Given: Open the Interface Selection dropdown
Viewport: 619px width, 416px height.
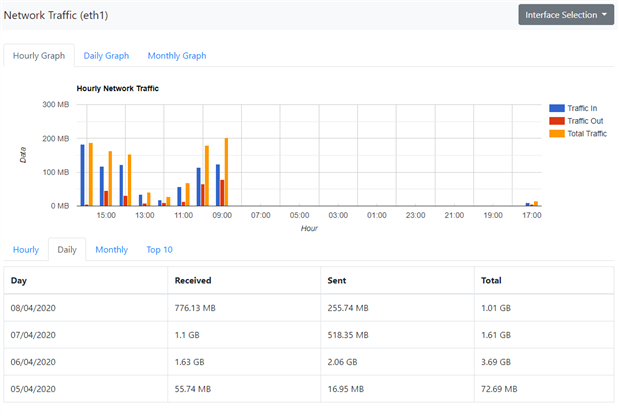Looking at the screenshot, I should [x=566, y=15].
